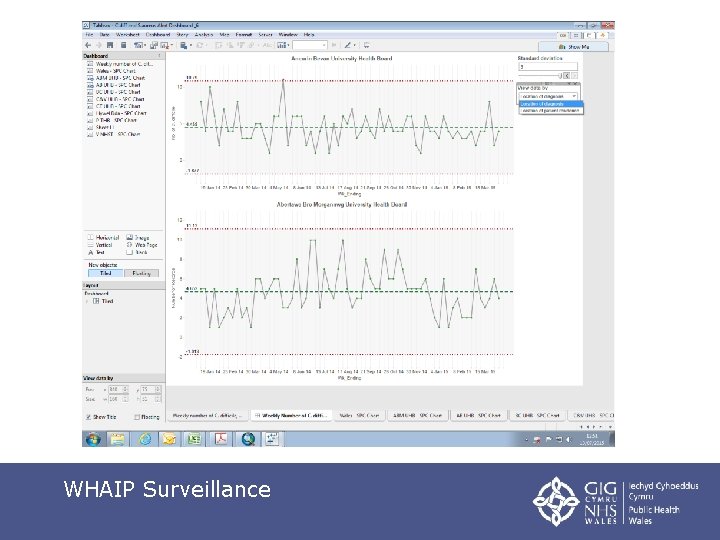Click the Tableau icon in the taskbar
The width and height of the screenshot is (720, 540).
pos(272,439)
